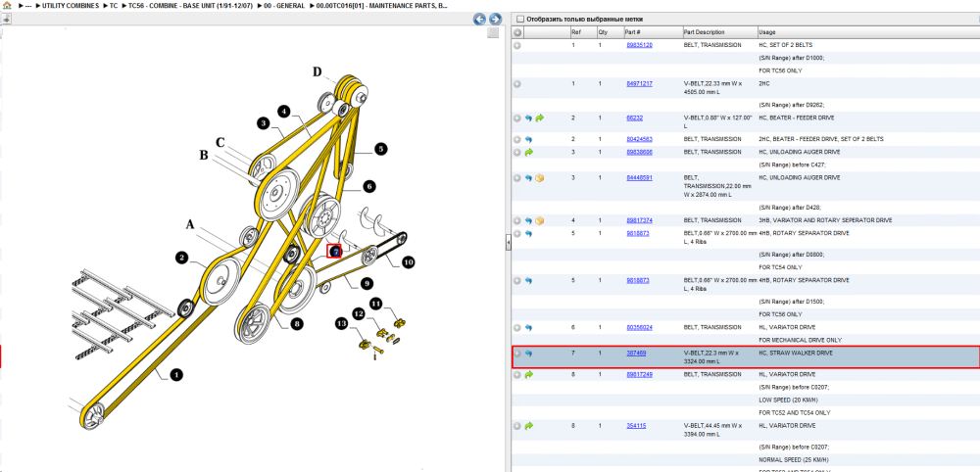Screen dimensions: 980x472
Task: Select callout bubble 10 in the diagram
Action: pos(408,262)
